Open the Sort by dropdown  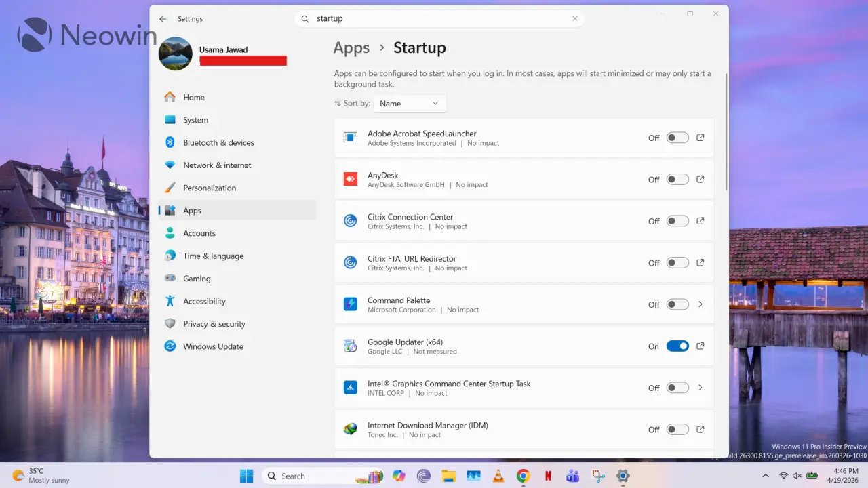(409, 103)
